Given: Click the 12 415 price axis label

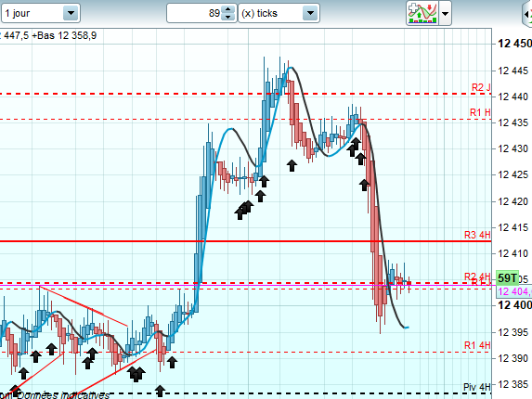Looking at the screenshot, I should click(513, 227).
